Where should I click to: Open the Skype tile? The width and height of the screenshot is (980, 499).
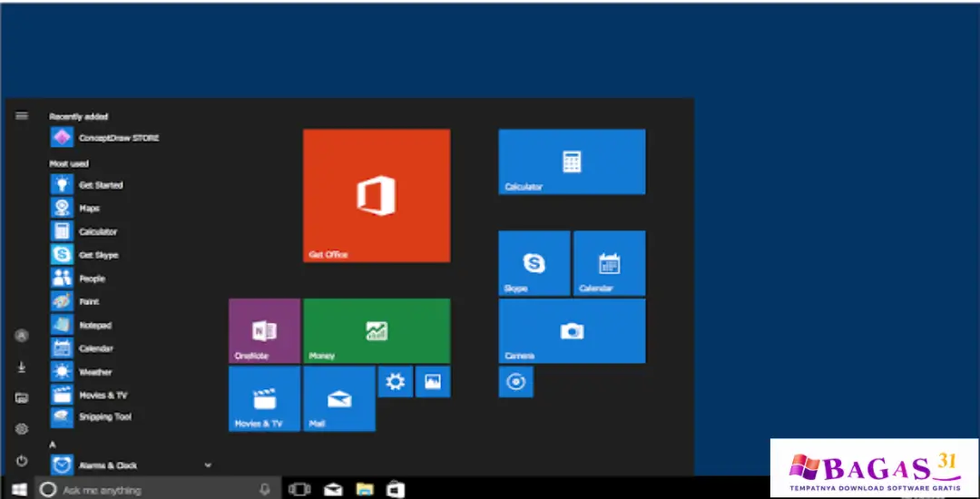pyautogui.click(x=534, y=263)
